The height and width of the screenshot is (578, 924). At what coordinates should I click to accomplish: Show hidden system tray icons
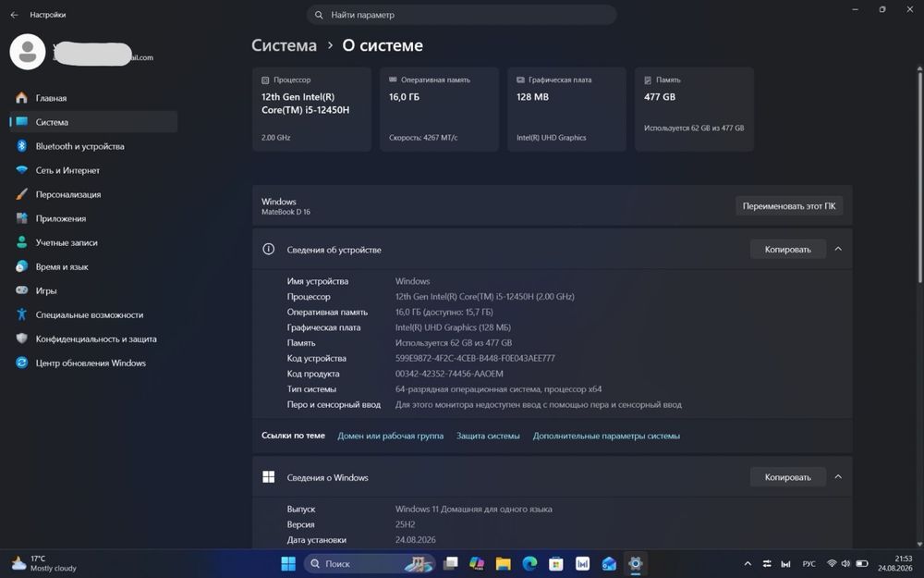pyautogui.click(x=748, y=564)
